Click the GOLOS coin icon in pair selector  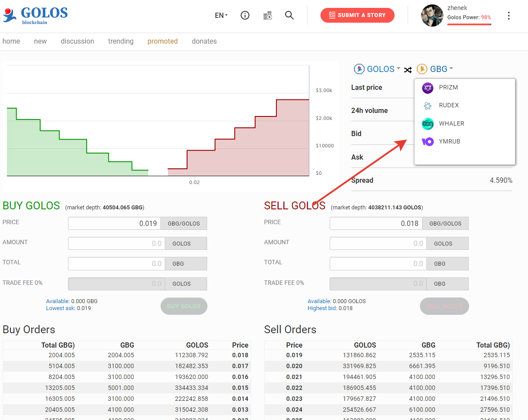coord(359,69)
